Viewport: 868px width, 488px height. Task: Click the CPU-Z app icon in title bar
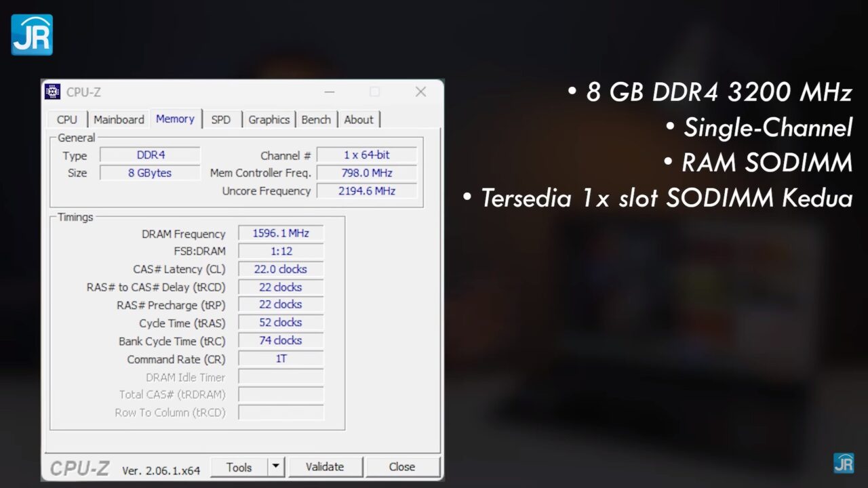(x=52, y=91)
